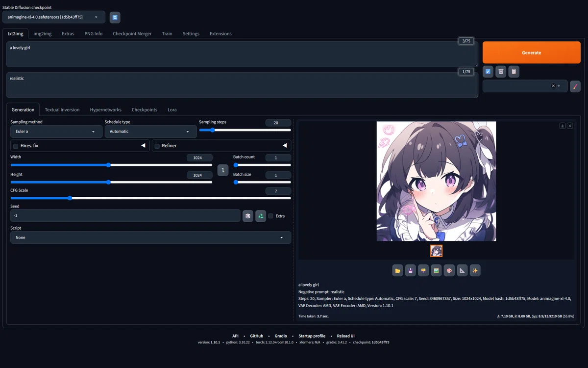The image size is (588, 368).
Task: Enable the Hires. fix checkbox
Action: click(16, 146)
